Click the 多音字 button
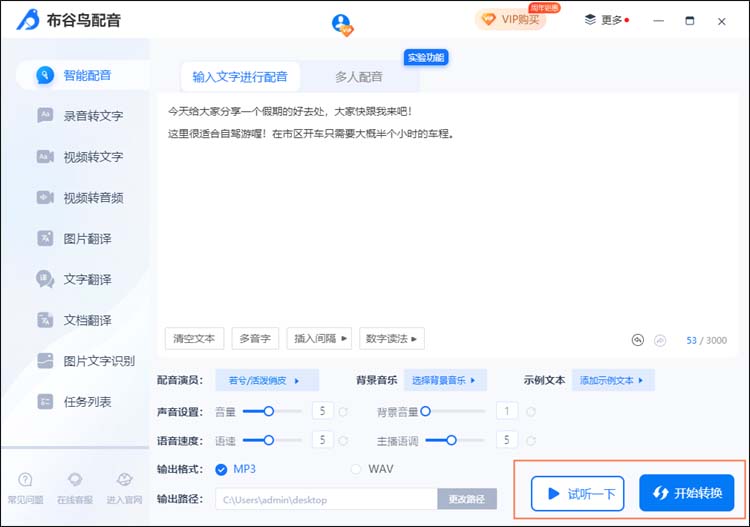Screen dimensions: 750x527 tap(255, 339)
